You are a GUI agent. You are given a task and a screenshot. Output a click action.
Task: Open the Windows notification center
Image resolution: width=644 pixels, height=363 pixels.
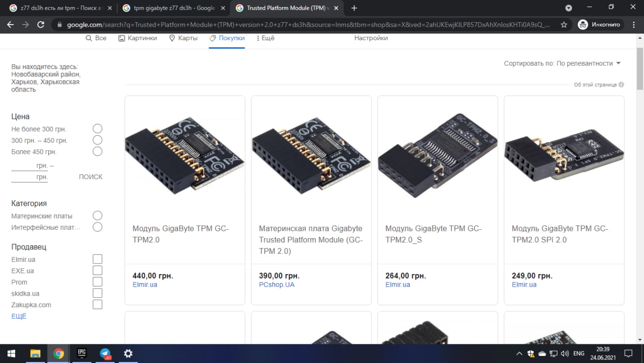coord(628,353)
